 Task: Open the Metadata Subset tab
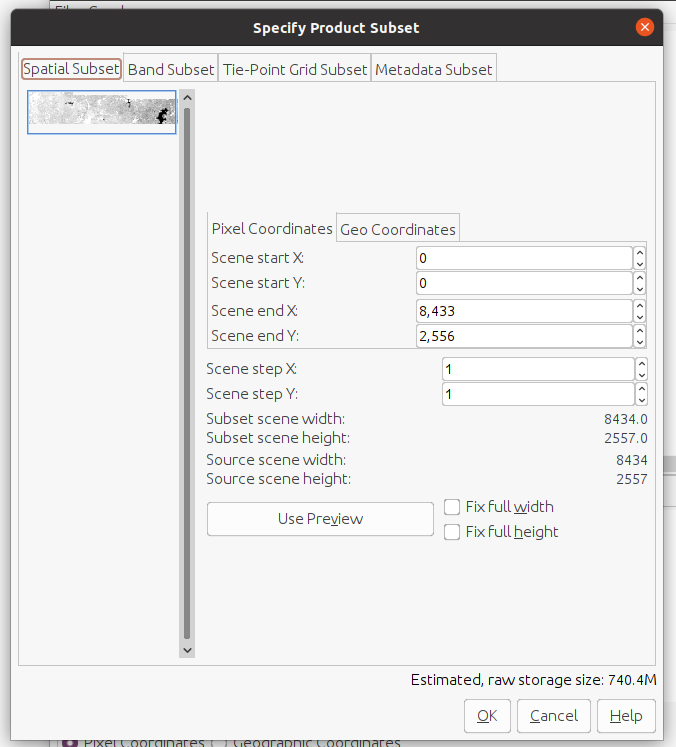click(433, 69)
